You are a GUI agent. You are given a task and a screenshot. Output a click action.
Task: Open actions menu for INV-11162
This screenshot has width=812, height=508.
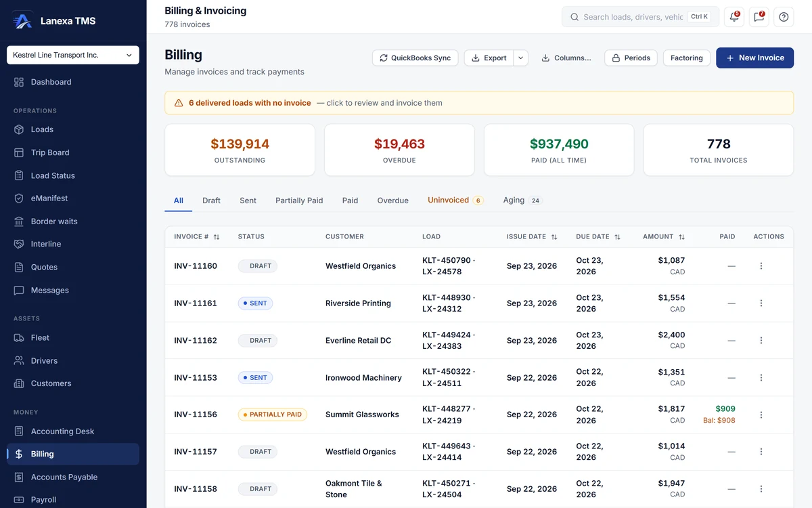coord(761,341)
